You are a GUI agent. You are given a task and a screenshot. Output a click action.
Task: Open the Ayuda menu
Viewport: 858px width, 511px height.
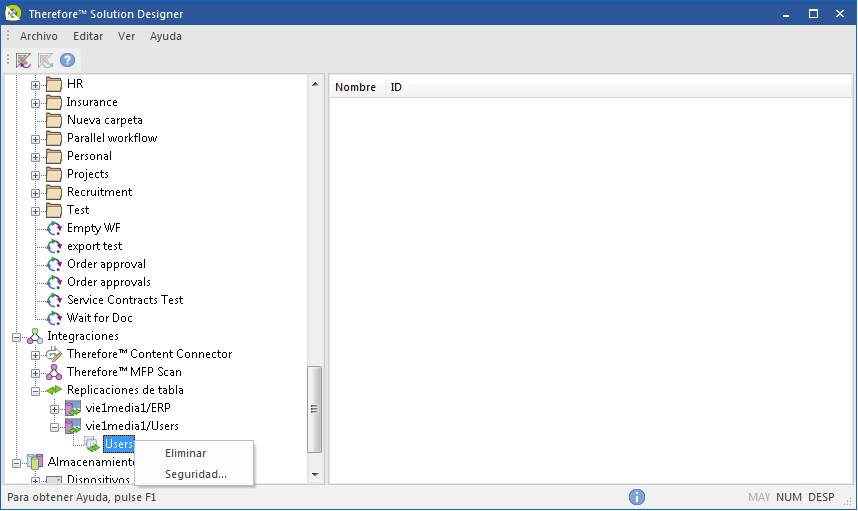tap(166, 36)
